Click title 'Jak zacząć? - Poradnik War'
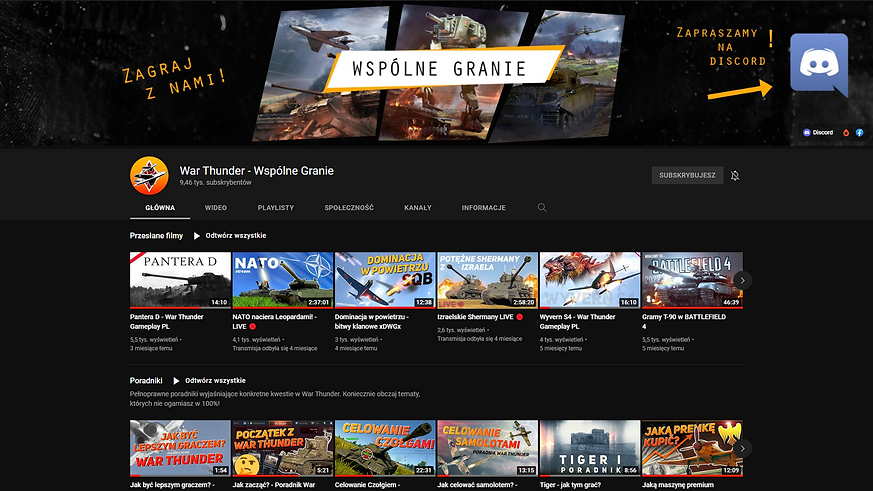The height and width of the screenshot is (491, 873). pos(273,485)
